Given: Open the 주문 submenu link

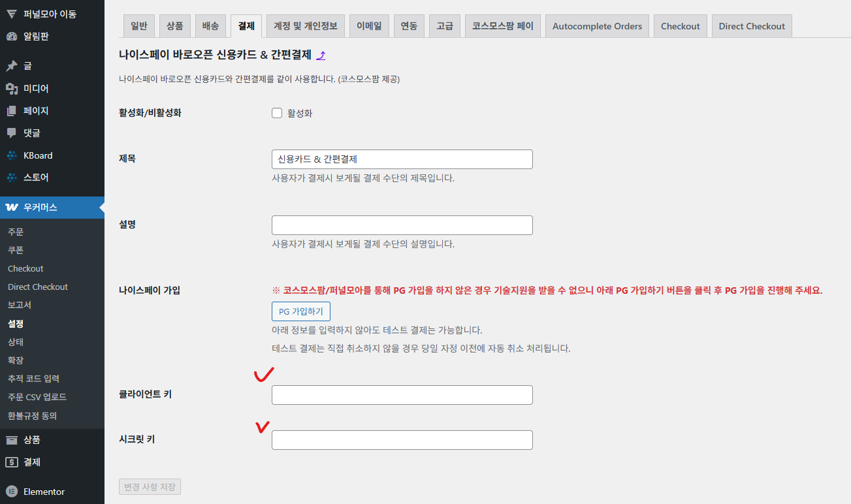Looking at the screenshot, I should [16, 232].
